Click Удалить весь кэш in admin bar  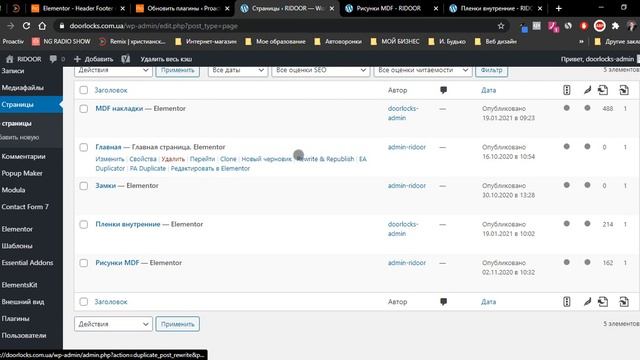point(166,59)
